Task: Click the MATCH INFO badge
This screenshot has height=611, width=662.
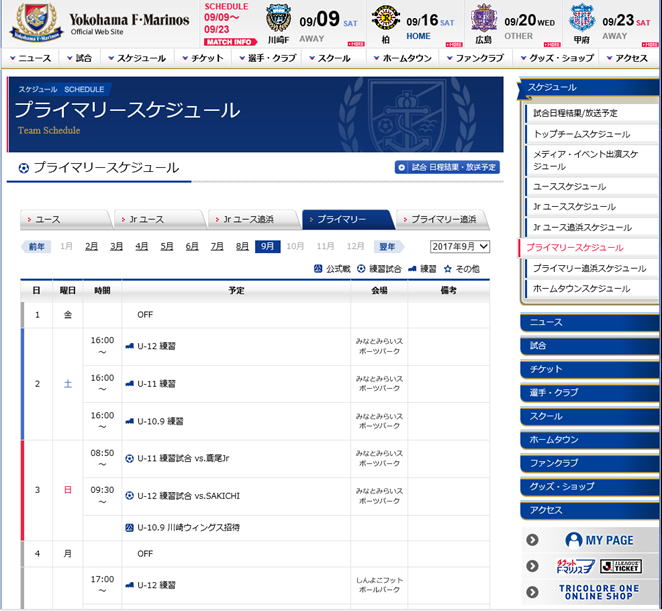Action: point(228,42)
